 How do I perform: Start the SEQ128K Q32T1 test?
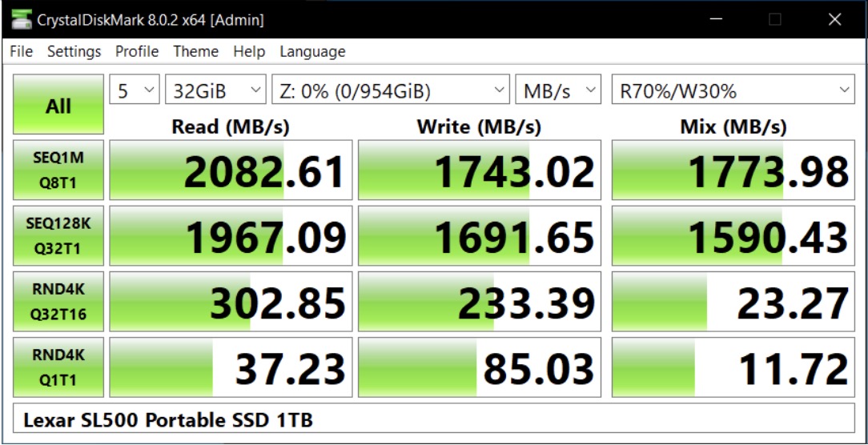[x=58, y=236]
